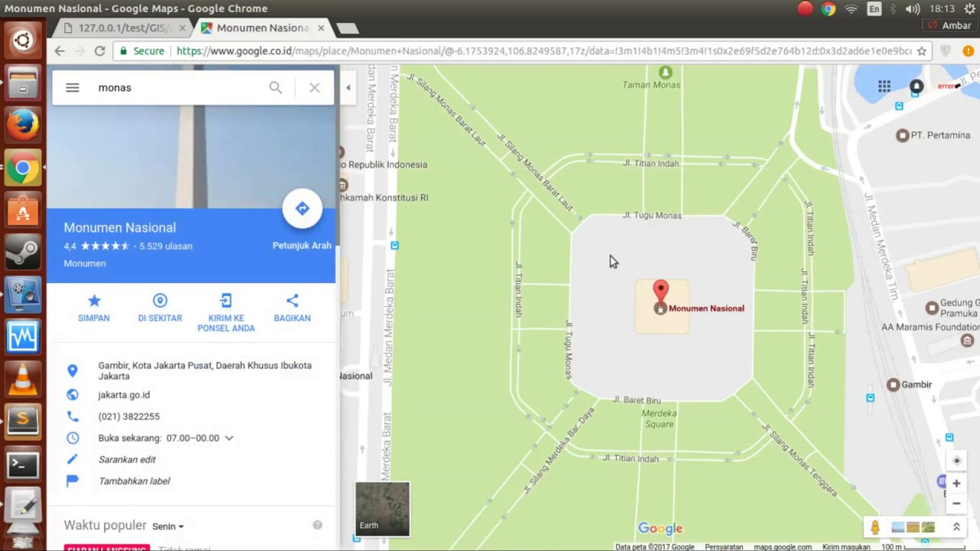980x551 pixels.
Task: Click browser back arrow
Action: (60, 51)
